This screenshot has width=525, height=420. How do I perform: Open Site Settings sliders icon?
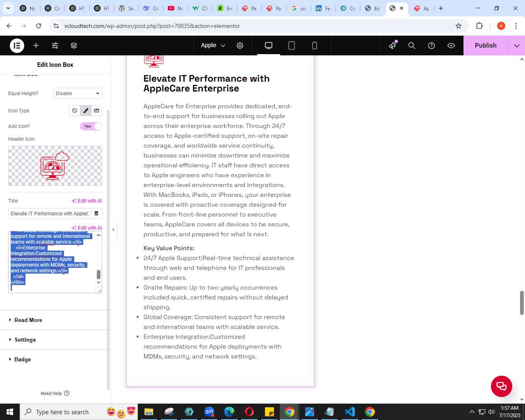point(55,46)
